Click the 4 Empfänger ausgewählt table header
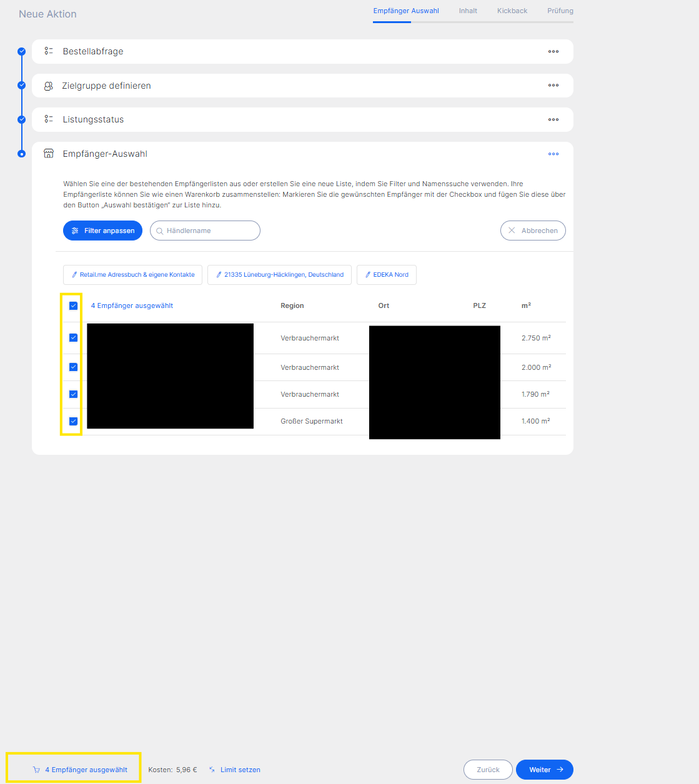Screen dimensions: 699x784 (x=132, y=306)
